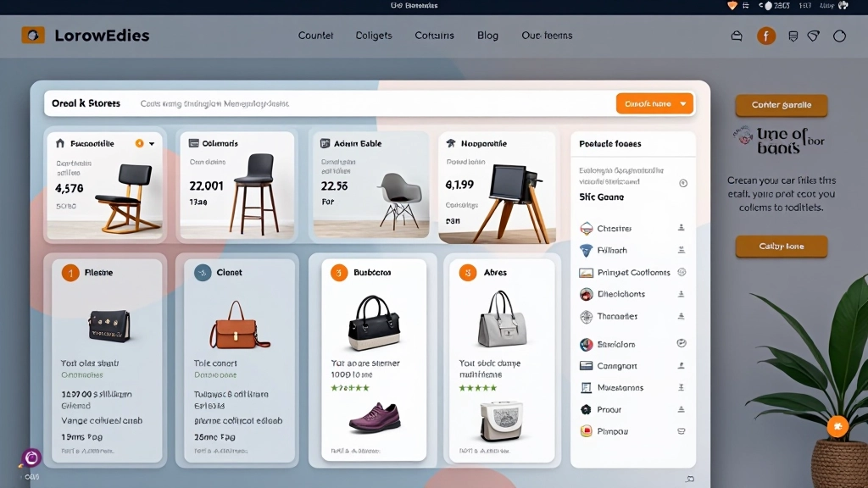Click the round icon beside Slic Geane
Viewport: 868px width, 488px height.
(683, 183)
